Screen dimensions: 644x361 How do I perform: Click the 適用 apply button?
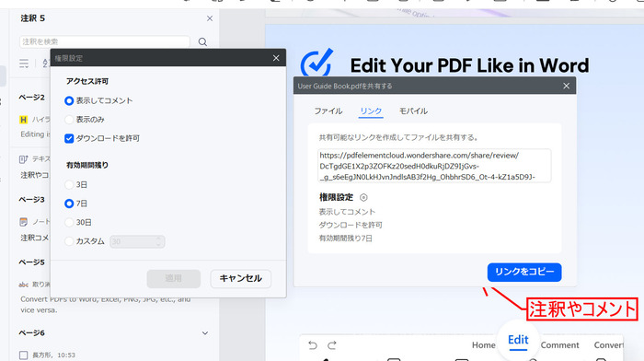click(174, 278)
